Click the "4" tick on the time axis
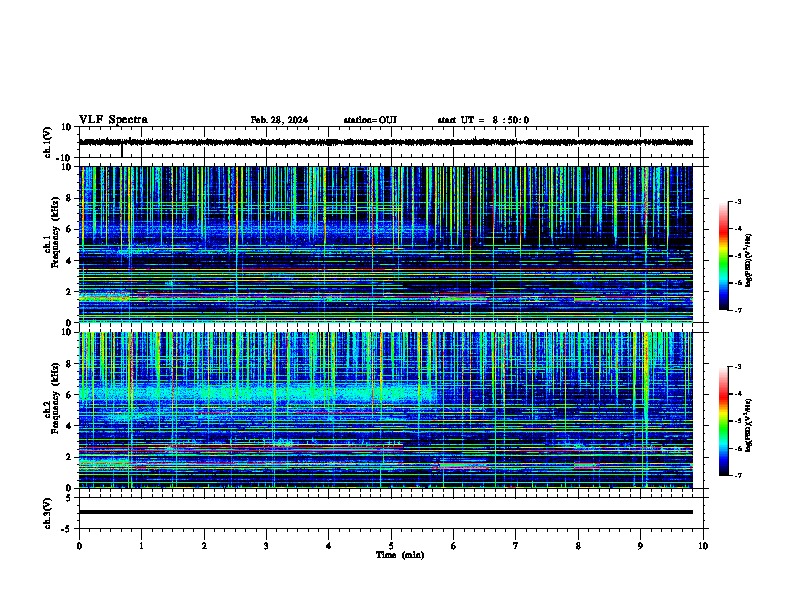792x612 pixels. point(329,546)
